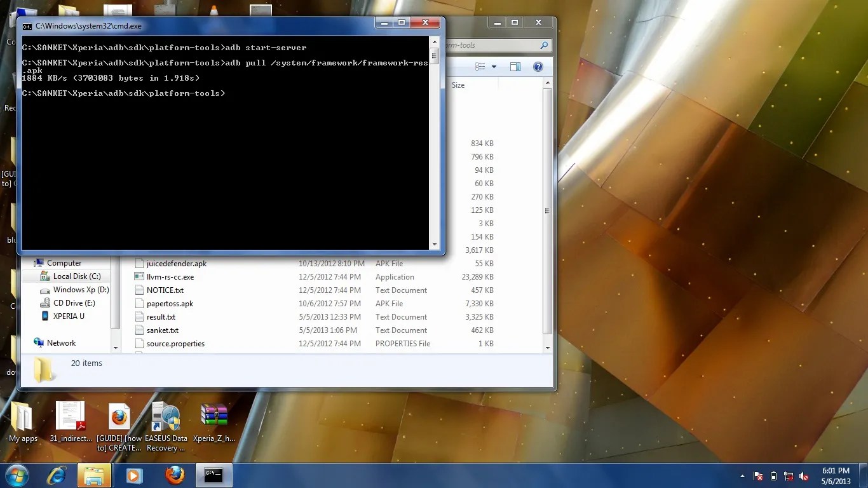Select juicedefender.apk file
The image size is (868, 488).
coord(177,264)
